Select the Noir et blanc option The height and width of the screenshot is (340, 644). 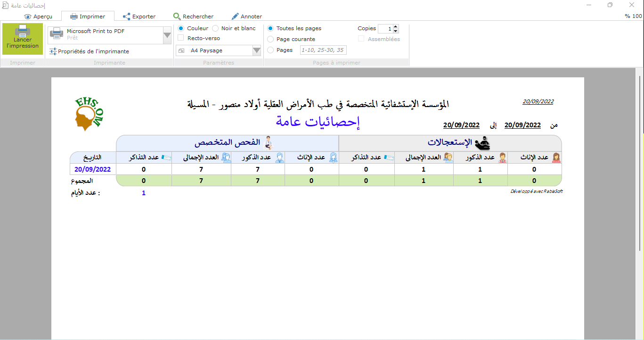[x=215, y=28]
